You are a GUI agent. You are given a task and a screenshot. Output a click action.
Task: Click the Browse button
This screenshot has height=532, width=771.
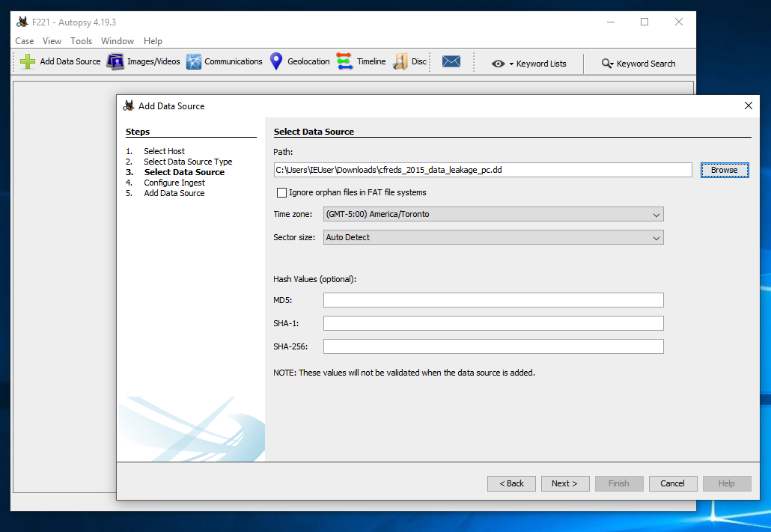coord(725,170)
